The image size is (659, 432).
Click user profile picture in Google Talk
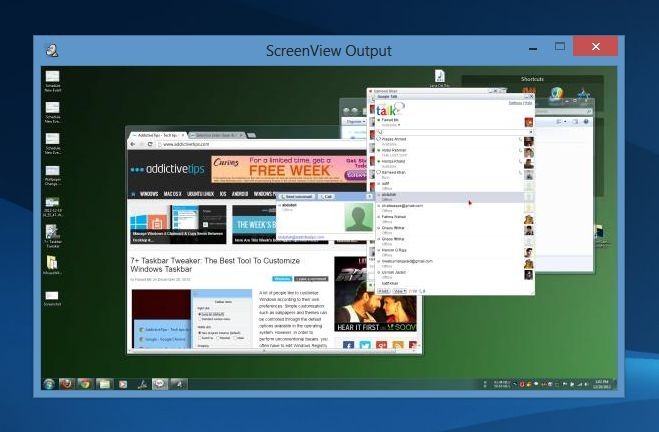529,122
